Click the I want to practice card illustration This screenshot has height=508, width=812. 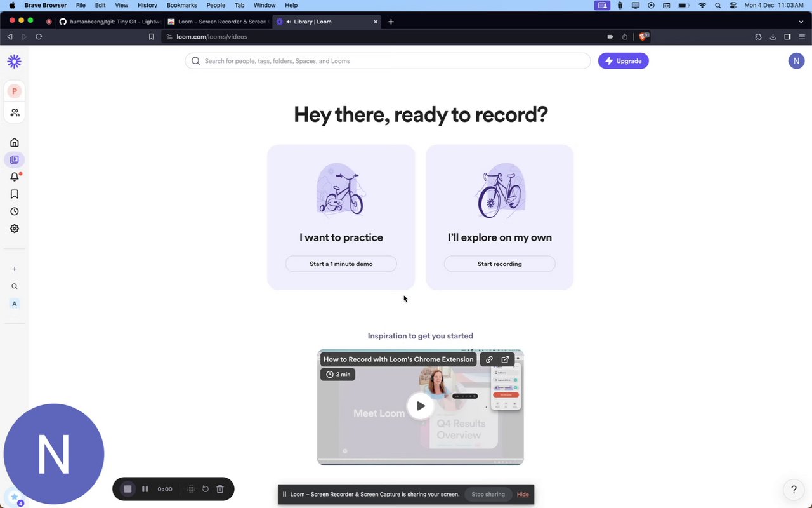click(x=341, y=190)
